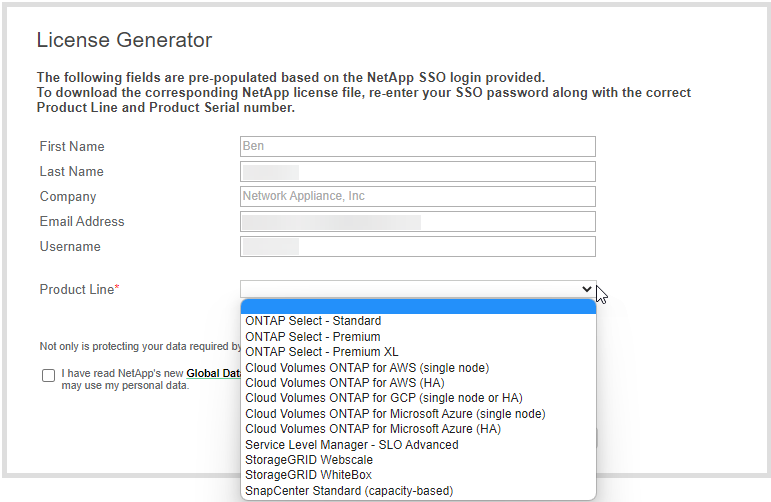Image resolution: width=771 pixels, height=502 pixels.
Task: Tick the Global Data Privacy consent checkbox
Action: pos(49,376)
